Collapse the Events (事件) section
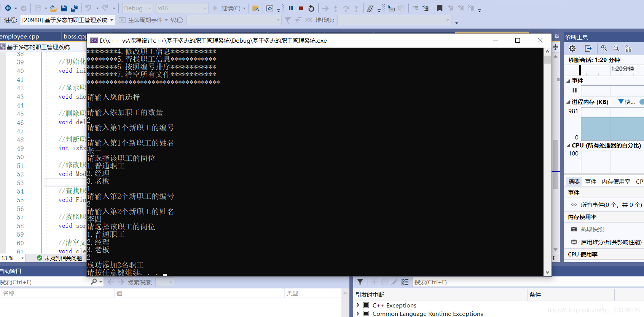 568,81
